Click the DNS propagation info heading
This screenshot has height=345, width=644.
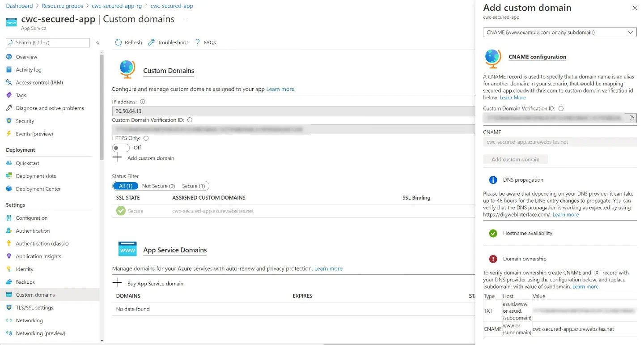[523, 180]
